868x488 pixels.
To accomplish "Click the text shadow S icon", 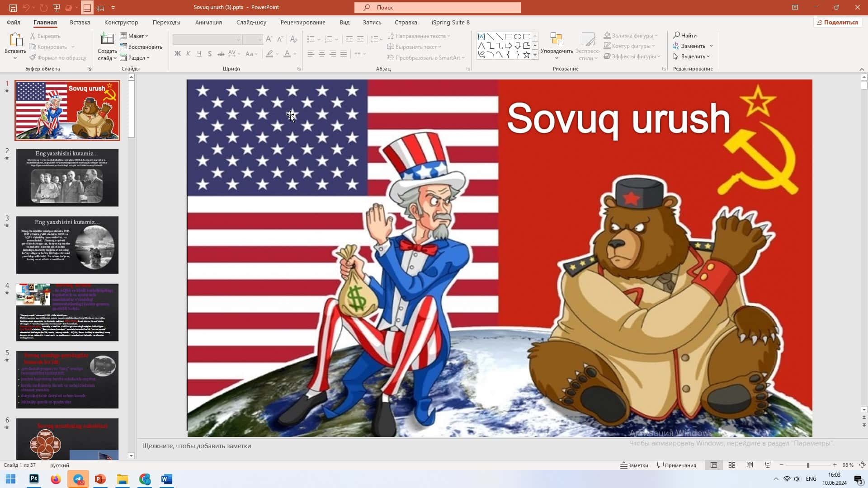I will [x=210, y=54].
